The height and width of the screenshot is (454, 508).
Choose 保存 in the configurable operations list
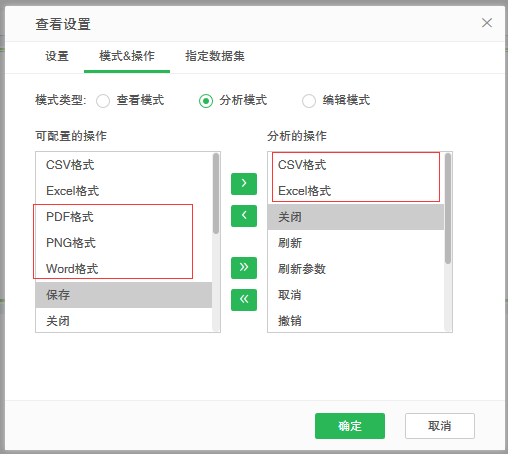[x=124, y=295]
